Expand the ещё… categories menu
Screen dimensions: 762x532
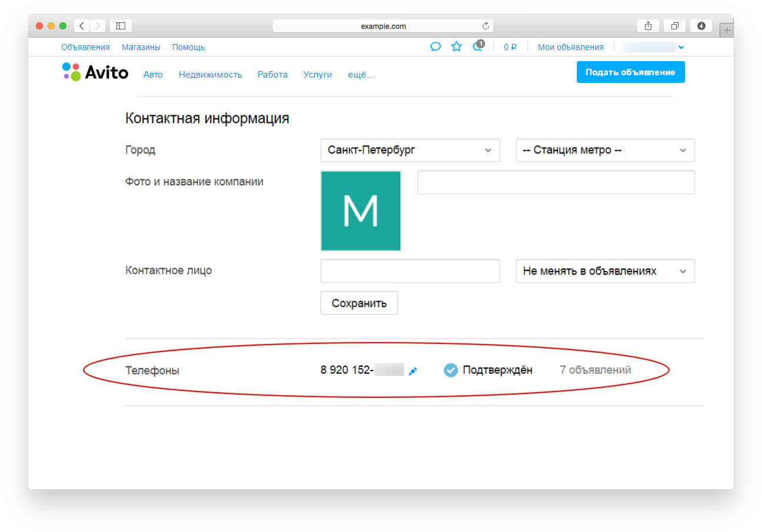361,75
